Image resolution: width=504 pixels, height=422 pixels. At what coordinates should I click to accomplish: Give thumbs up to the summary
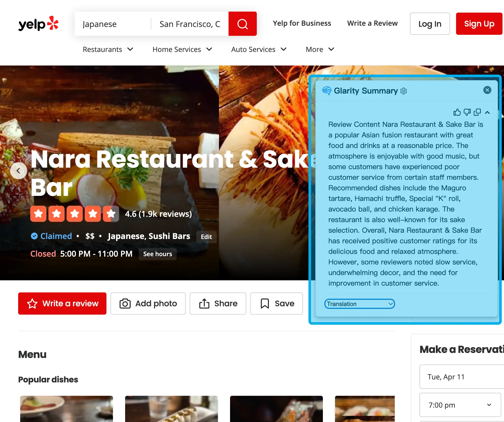click(457, 112)
